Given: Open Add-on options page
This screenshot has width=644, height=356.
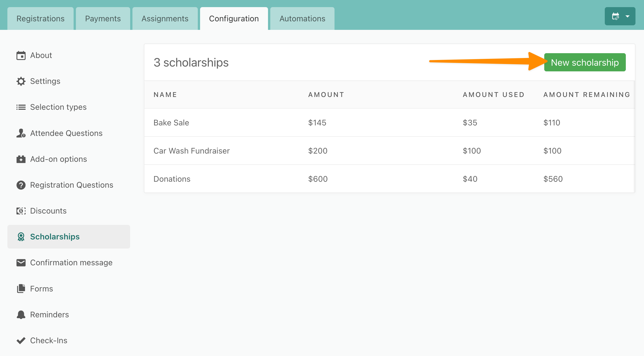Looking at the screenshot, I should point(69,159).
